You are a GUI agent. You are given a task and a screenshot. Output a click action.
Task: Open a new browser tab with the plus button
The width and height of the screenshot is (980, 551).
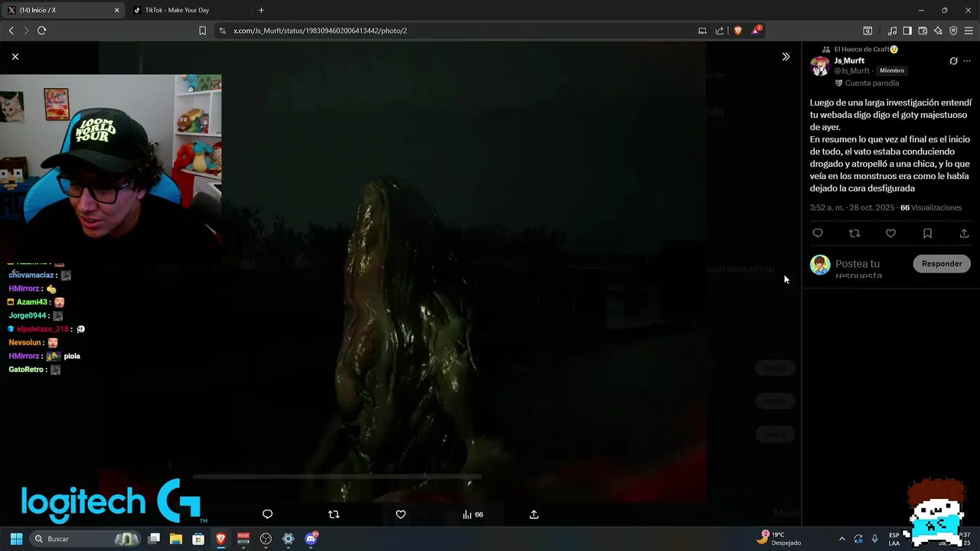(x=261, y=10)
